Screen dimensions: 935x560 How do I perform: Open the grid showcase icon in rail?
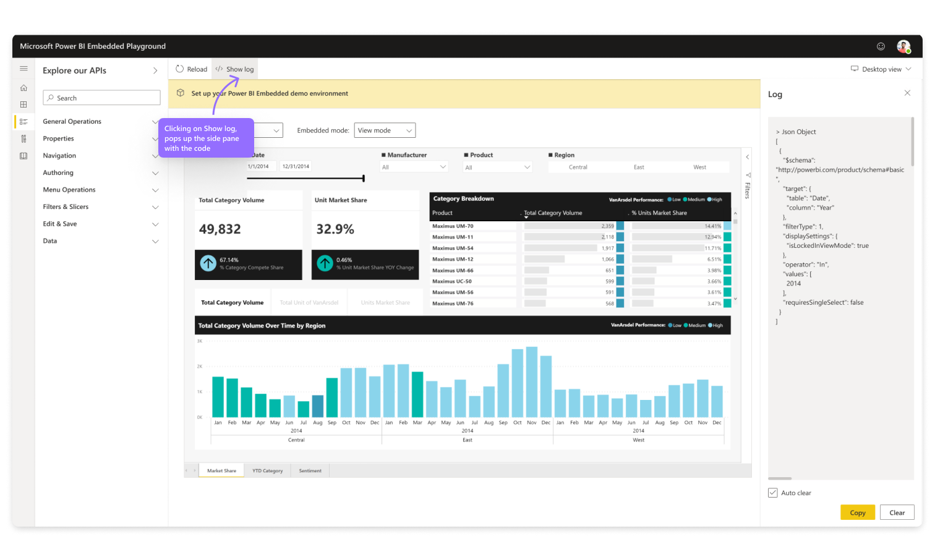(23, 104)
